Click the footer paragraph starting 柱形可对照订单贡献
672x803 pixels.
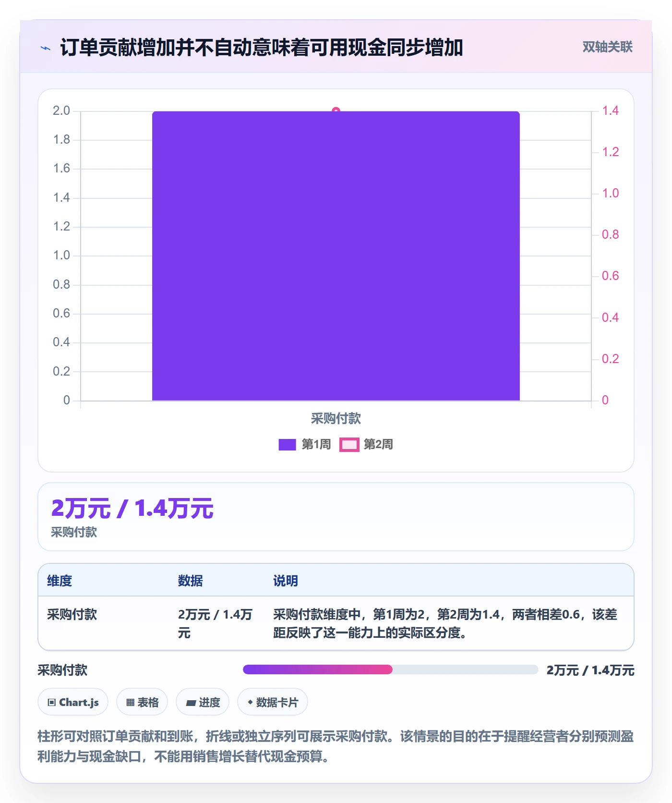point(336,746)
